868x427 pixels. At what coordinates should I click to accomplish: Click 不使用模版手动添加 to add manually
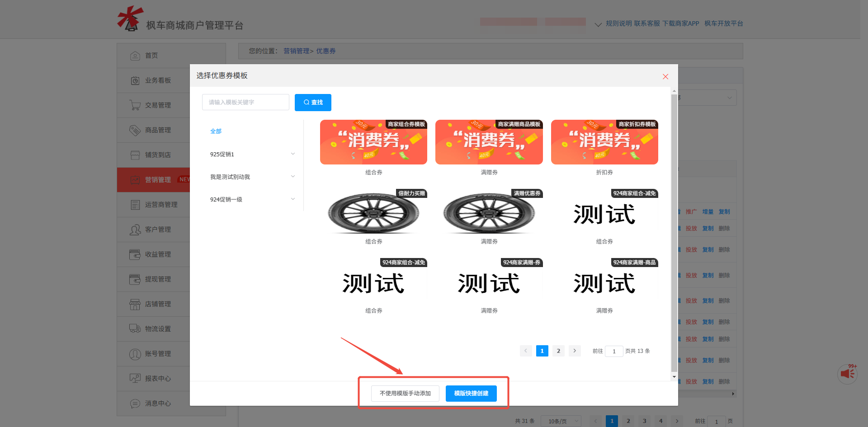pyautogui.click(x=405, y=393)
